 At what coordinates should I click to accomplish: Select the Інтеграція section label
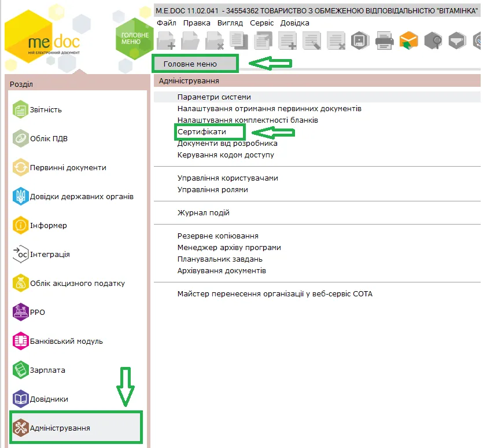50,254
